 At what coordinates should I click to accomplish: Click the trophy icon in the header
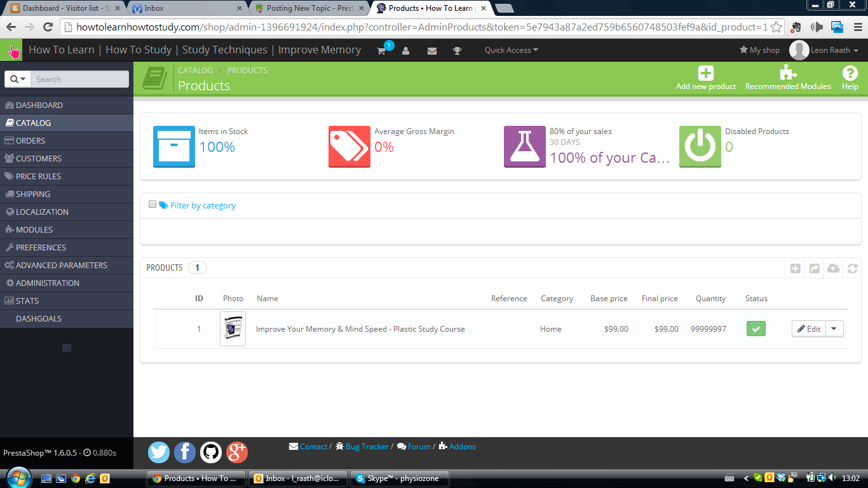click(x=457, y=51)
